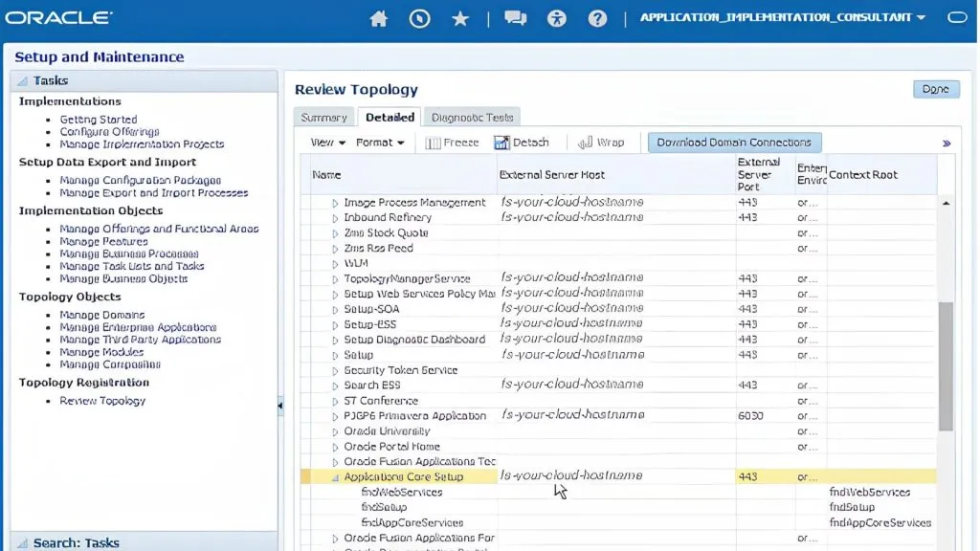The width and height of the screenshot is (980, 551).
Task: Expand the Search ESS row
Action: click(335, 386)
